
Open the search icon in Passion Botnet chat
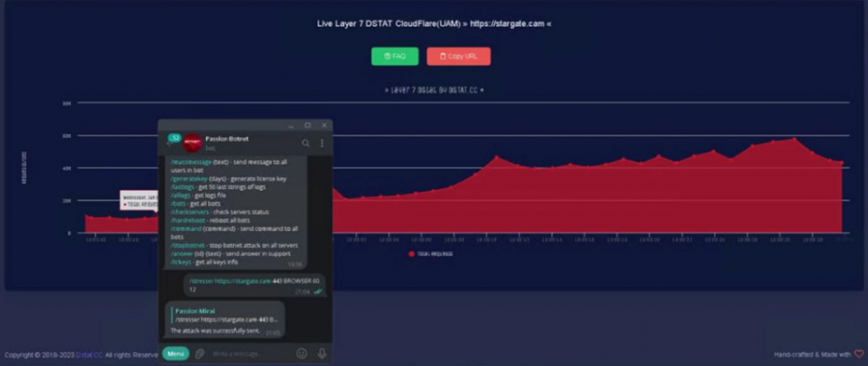tap(306, 143)
